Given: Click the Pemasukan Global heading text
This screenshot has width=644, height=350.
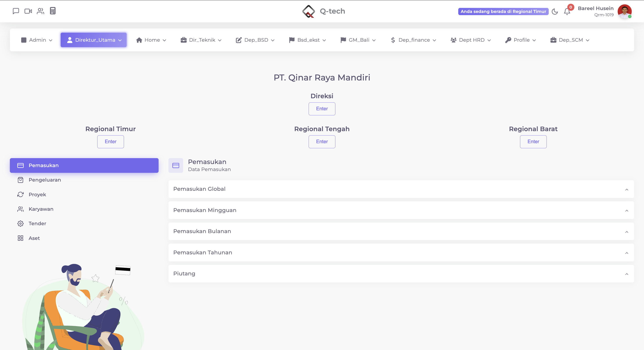Looking at the screenshot, I should (x=199, y=189).
